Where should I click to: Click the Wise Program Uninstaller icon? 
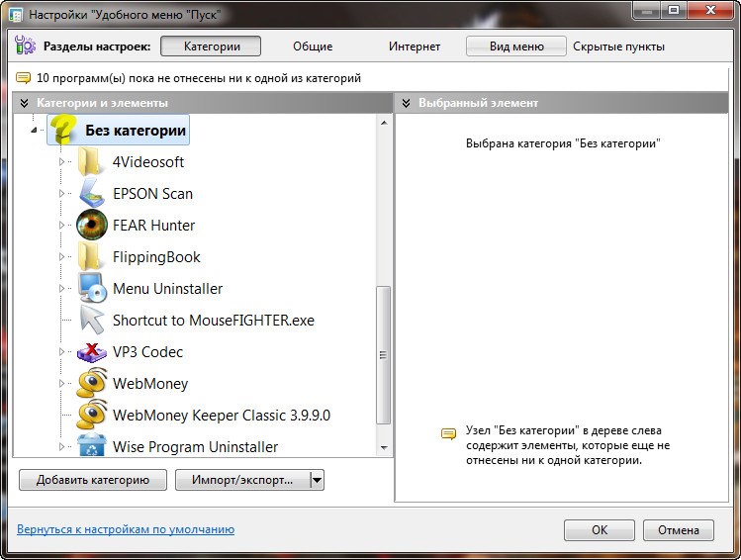tap(91, 446)
